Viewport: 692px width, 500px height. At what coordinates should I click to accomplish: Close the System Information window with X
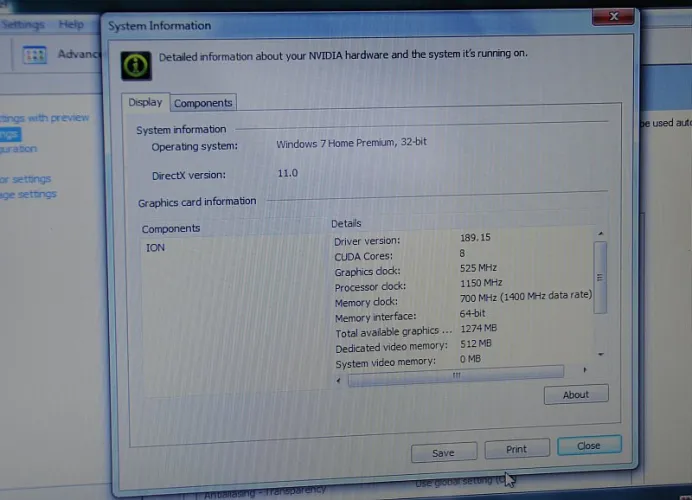[x=610, y=16]
